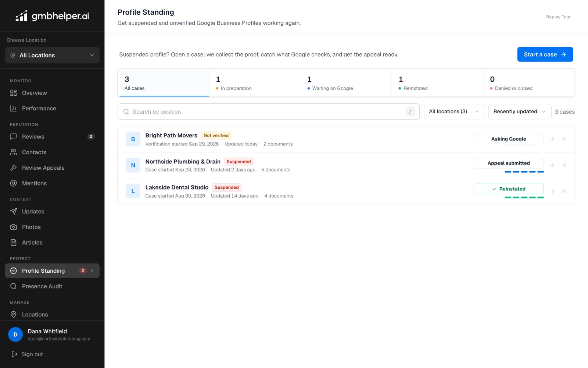Go to Reviews in the sidebar
The width and height of the screenshot is (588, 368).
pos(52,137)
